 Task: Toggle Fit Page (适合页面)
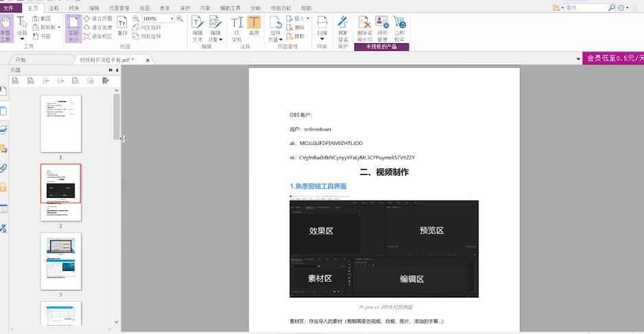97,19
